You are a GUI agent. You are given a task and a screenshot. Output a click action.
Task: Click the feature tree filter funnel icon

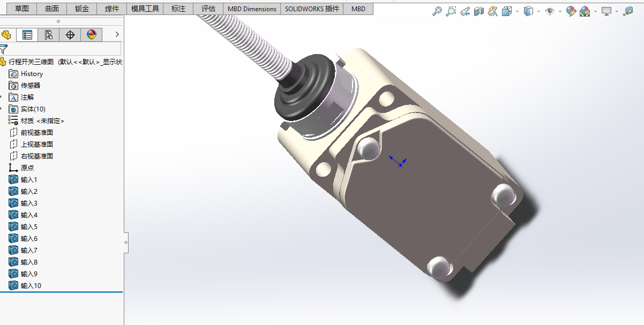tap(4, 49)
